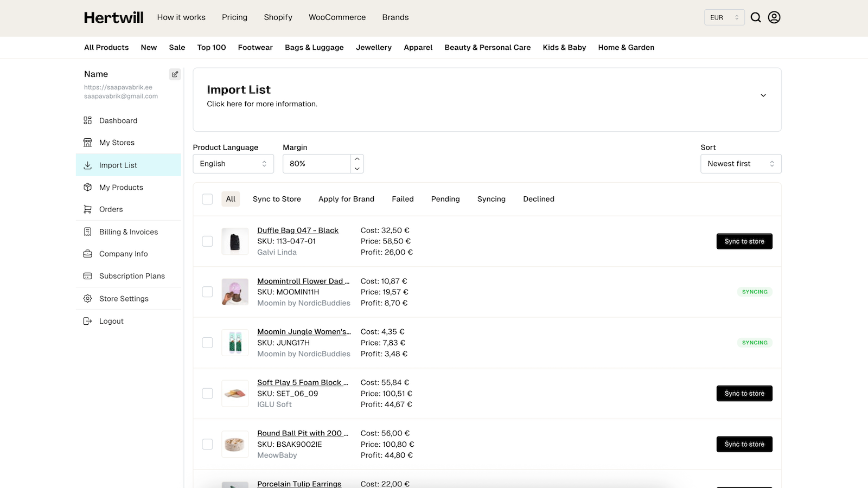Viewport: 868px width, 488px height.
Task: Click the Moomin Jungle Women's thumbnail
Action: [x=235, y=343]
